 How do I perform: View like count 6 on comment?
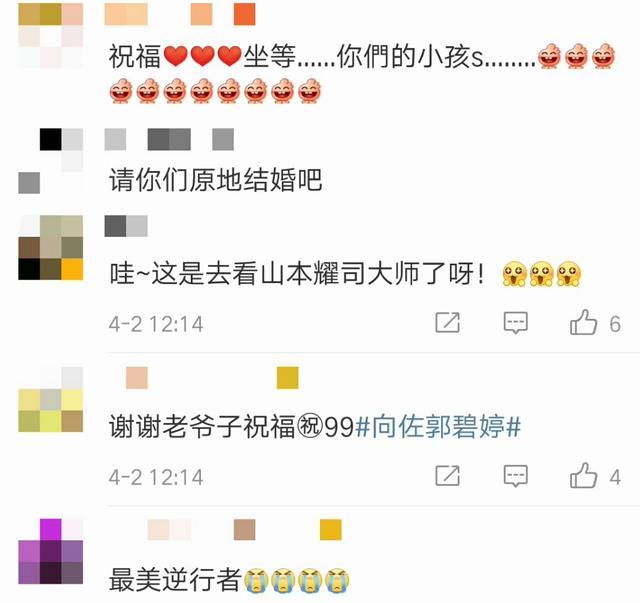click(615, 324)
